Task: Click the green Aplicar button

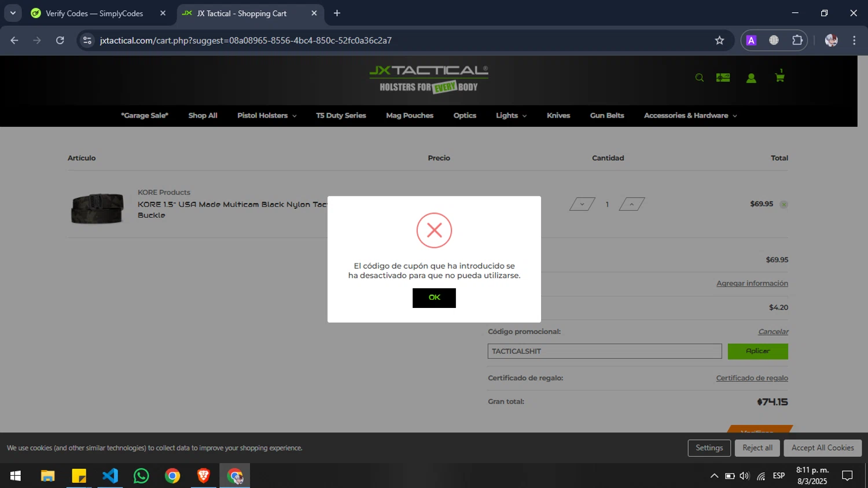Action: coord(758,351)
